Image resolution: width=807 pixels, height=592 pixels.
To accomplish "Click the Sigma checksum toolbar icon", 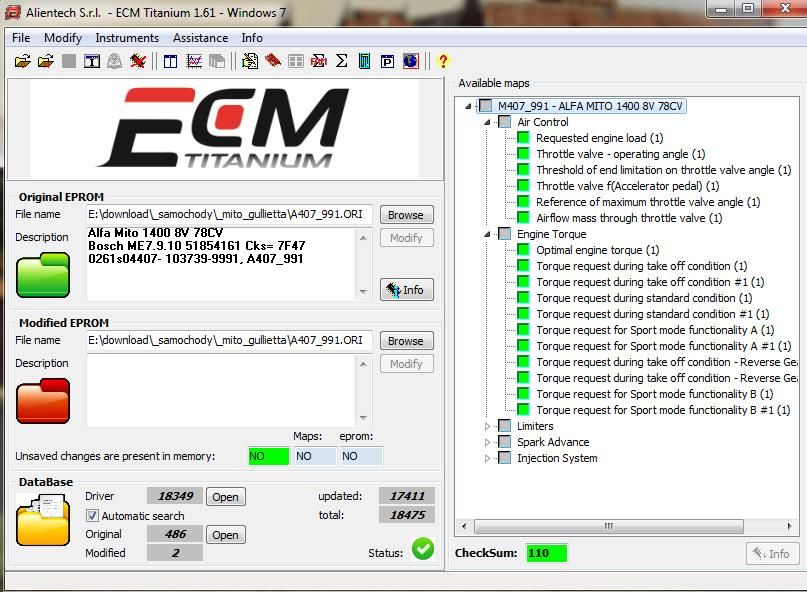I will click(341, 61).
